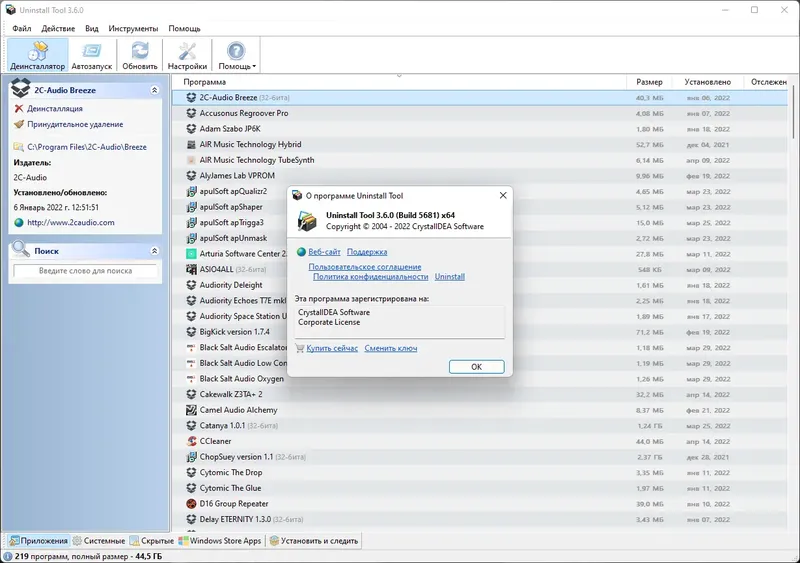
Task: Select the Audiority Deleight icon
Action: (191, 285)
